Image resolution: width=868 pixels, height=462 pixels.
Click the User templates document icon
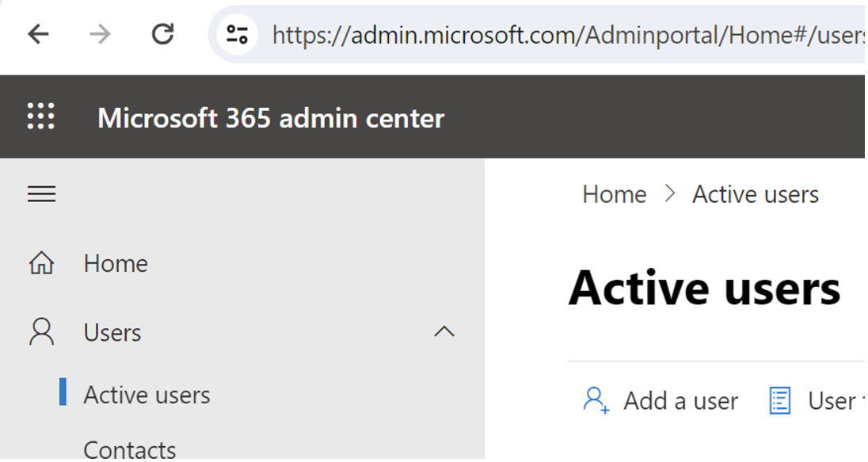point(780,400)
